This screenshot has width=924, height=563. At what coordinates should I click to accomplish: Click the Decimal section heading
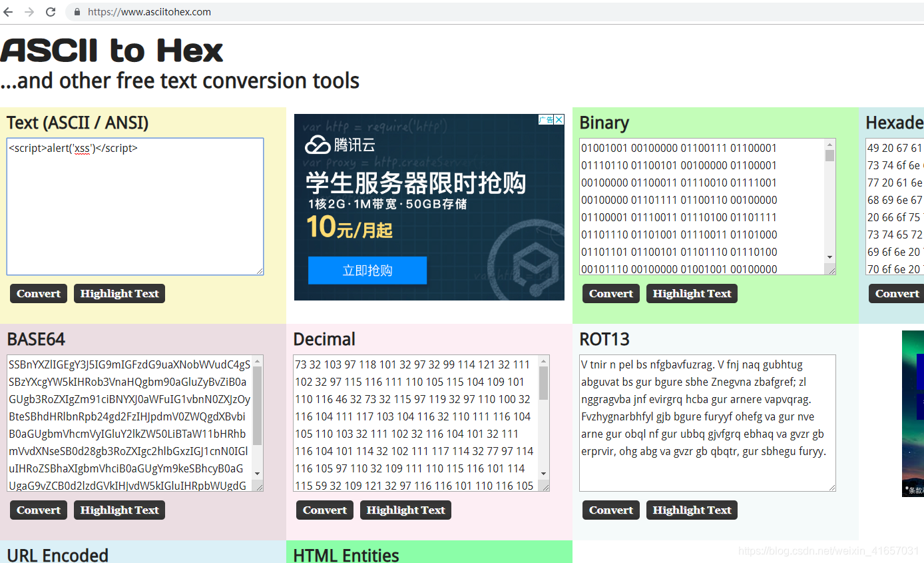coord(324,340)
